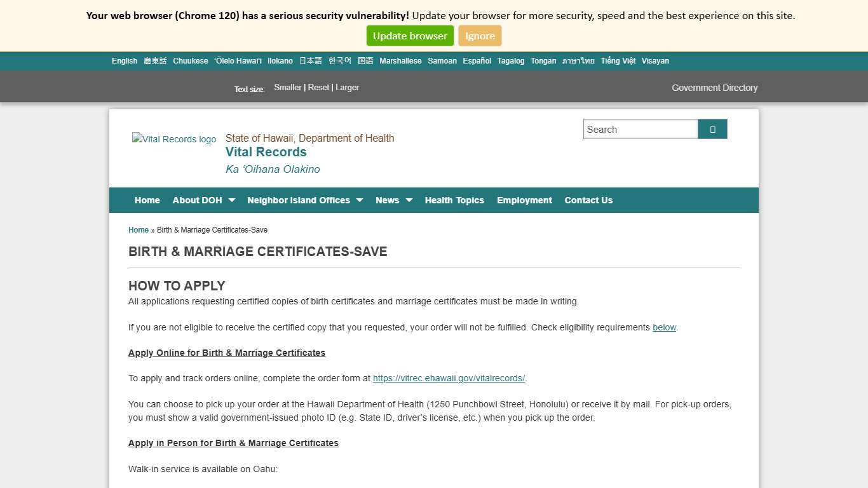The height and width of the screenshot is (488, 868).
Task: Open the Health Topics menu item
Action: 454,200
